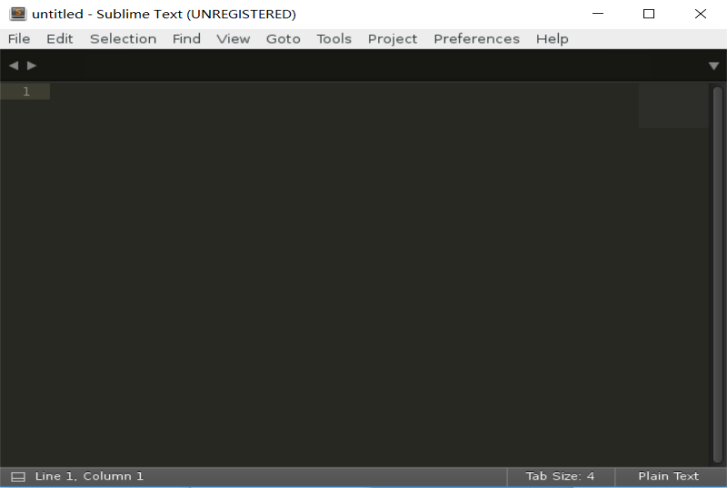
Task: Open the Tools menu
Action: [334, 39]
